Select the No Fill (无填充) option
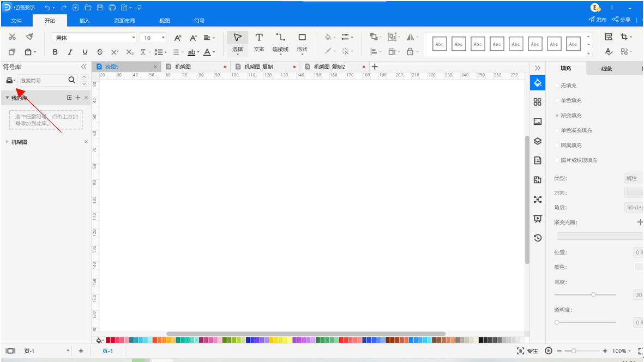This screenshot has height=362, width=644. (x=557, y=86)
